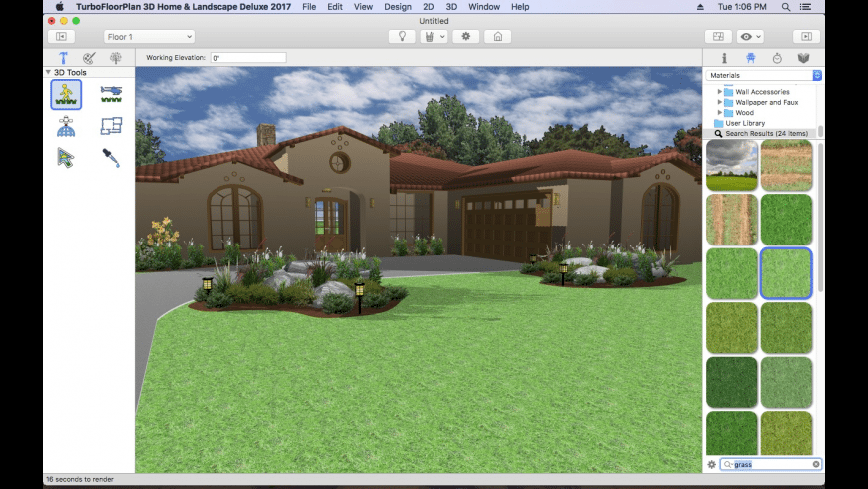Open the Window menu
This screenshot has height=489, width=868.
484,7
